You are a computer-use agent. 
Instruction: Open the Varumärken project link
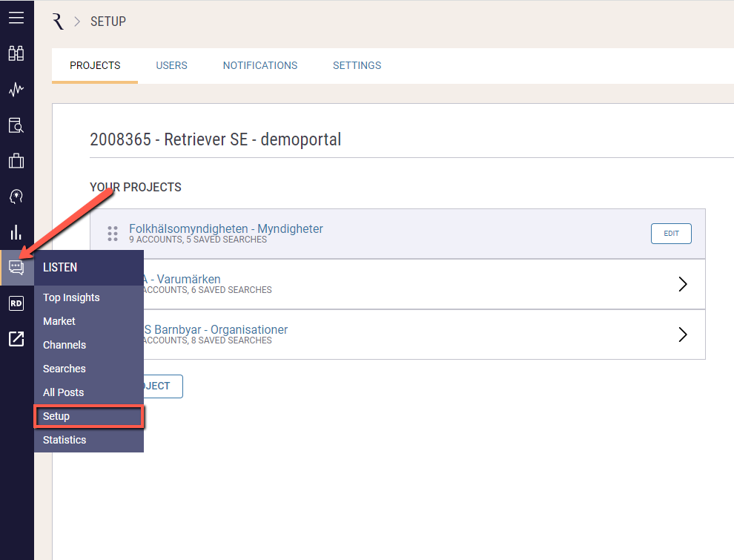point(182,279)
